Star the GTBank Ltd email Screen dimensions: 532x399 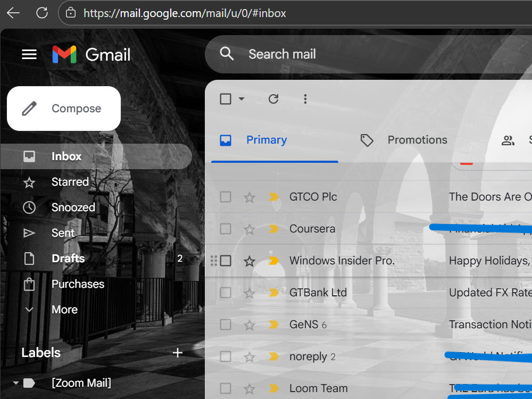pyautogui.click(x=250, y=293)
